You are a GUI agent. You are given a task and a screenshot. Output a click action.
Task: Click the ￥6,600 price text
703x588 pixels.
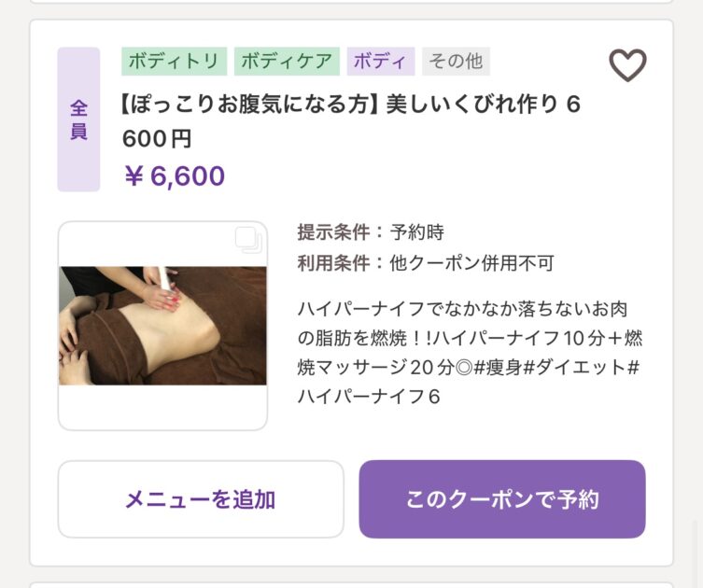click(x=175, y=175)
